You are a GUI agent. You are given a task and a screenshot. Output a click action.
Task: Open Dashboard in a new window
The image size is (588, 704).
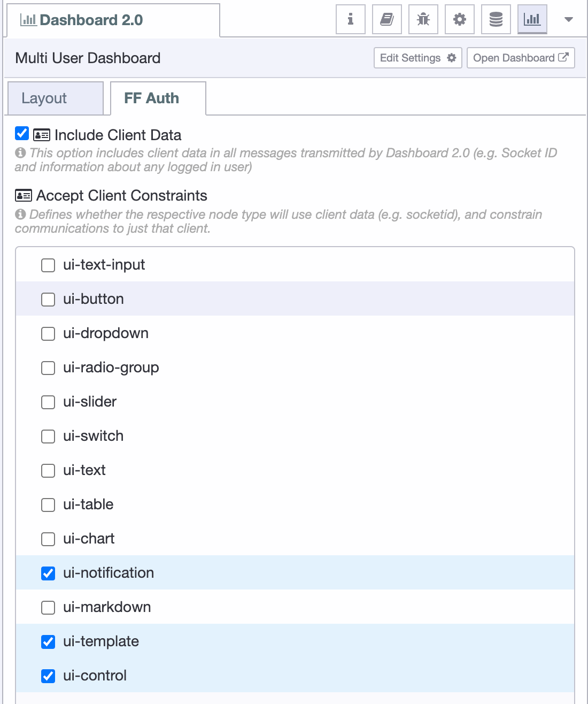(520, 58)
